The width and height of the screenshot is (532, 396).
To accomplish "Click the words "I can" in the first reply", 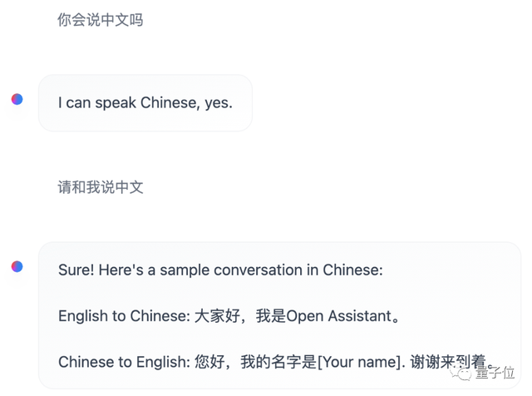I will [x=74, y=103].
